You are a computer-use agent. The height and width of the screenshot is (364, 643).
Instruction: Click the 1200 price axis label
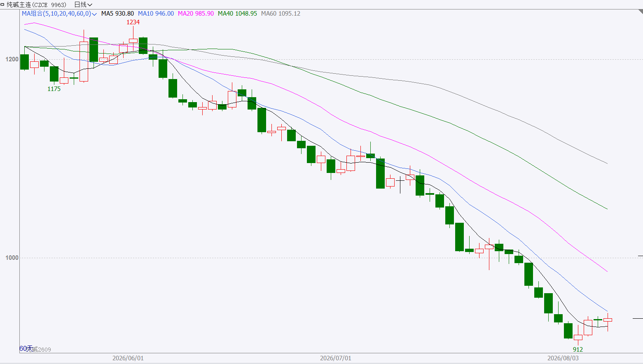pyautogui.click(x=12, y=59)
